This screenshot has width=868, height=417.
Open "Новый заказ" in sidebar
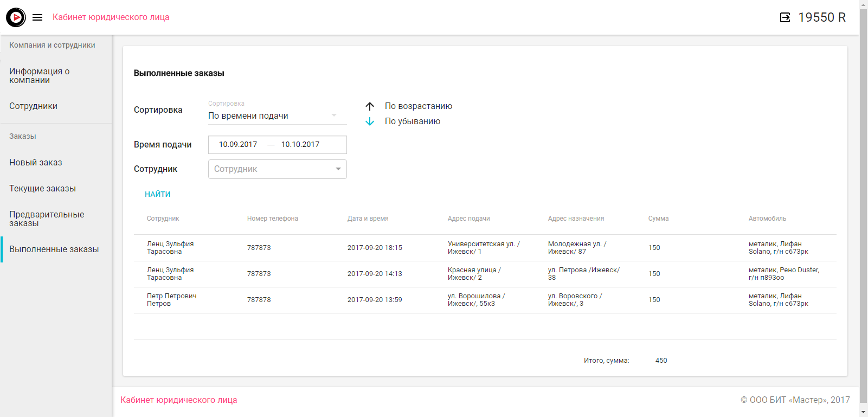point(36,163)
